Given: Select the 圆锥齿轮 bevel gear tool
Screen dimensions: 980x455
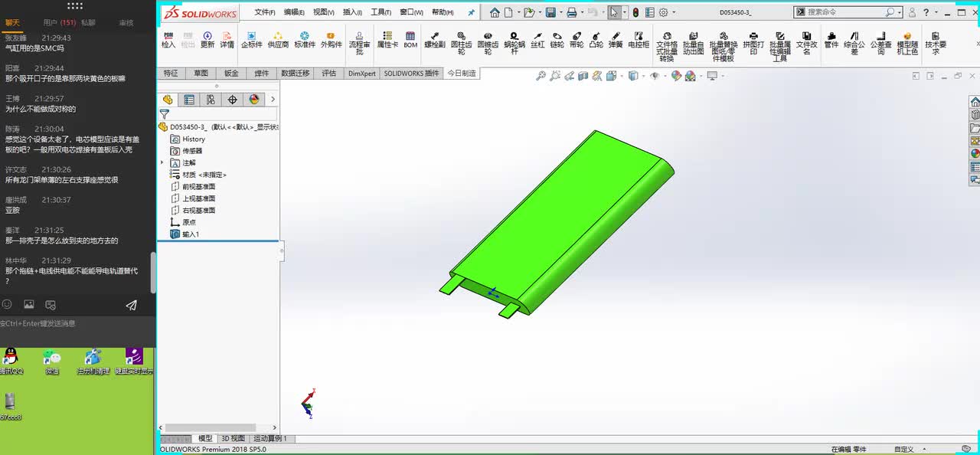Looking at the screenshot, I should click(488, 43).
